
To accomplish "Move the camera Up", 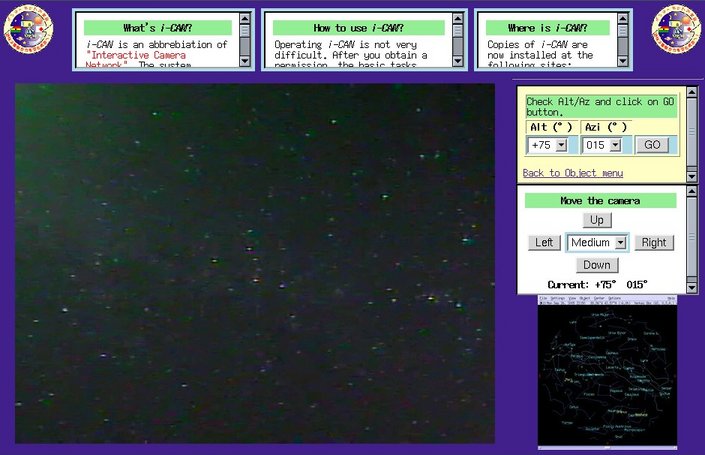I will [x=597, y=220].
